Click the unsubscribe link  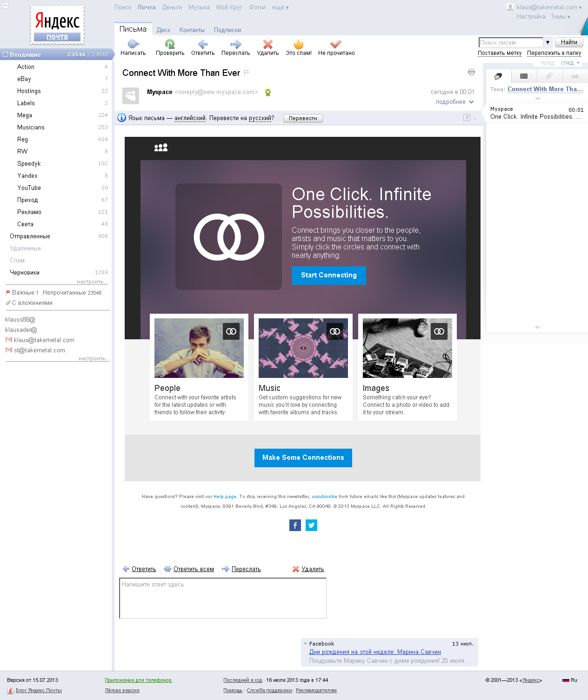324,497
